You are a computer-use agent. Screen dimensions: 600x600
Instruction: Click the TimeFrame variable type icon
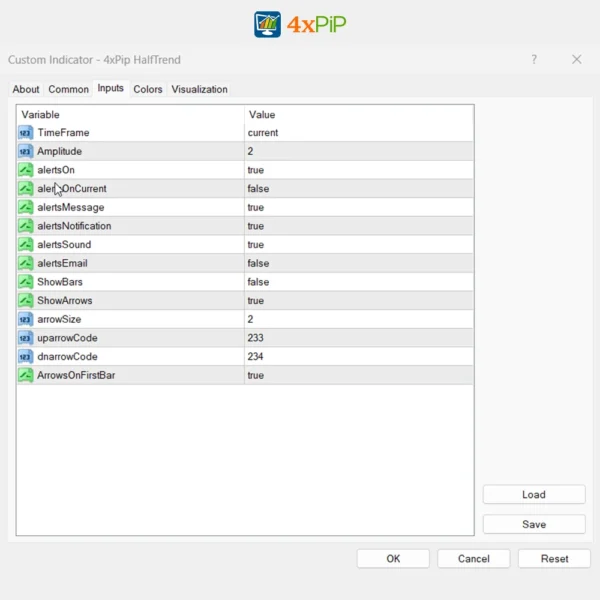pos(26,133)
